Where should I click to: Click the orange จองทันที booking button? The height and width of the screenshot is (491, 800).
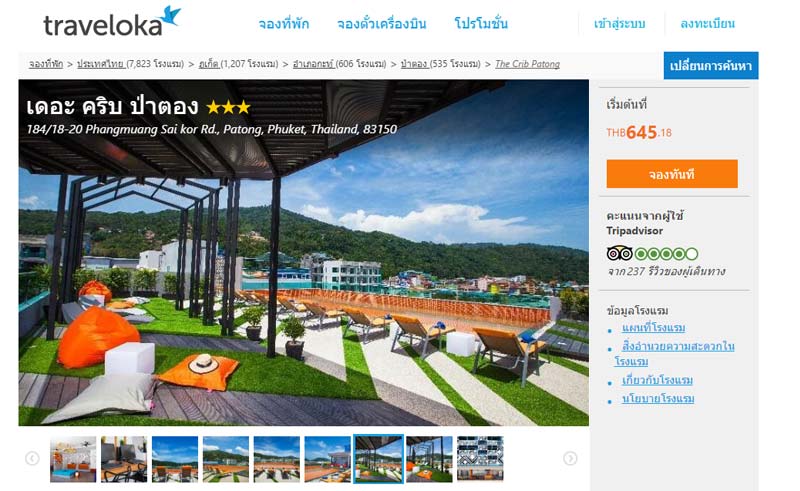tap(671, 174)
